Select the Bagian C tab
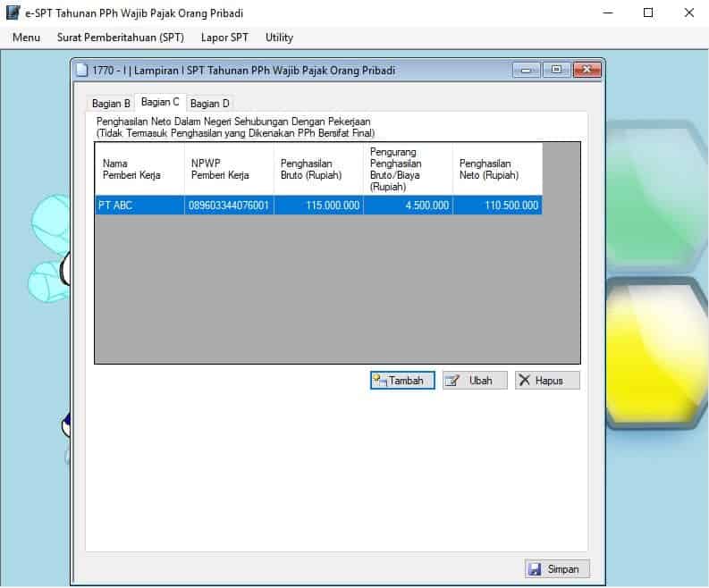Image resolution: width=709 pixels, height=588 pixels. coord(160,103)
